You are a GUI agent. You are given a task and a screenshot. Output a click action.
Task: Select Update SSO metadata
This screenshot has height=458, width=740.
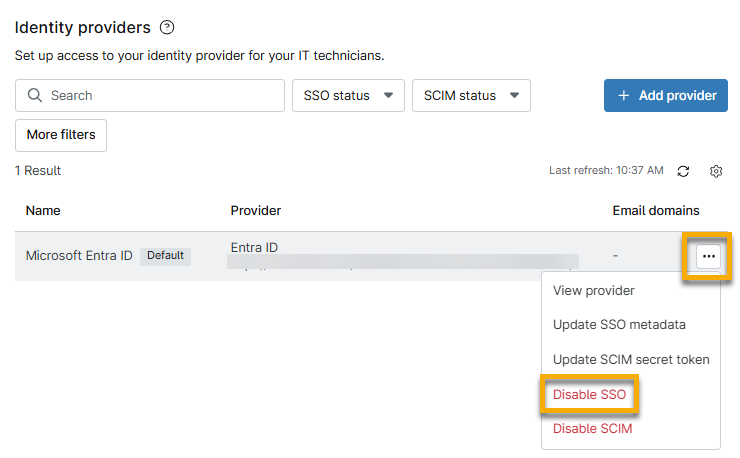(619, 325)
